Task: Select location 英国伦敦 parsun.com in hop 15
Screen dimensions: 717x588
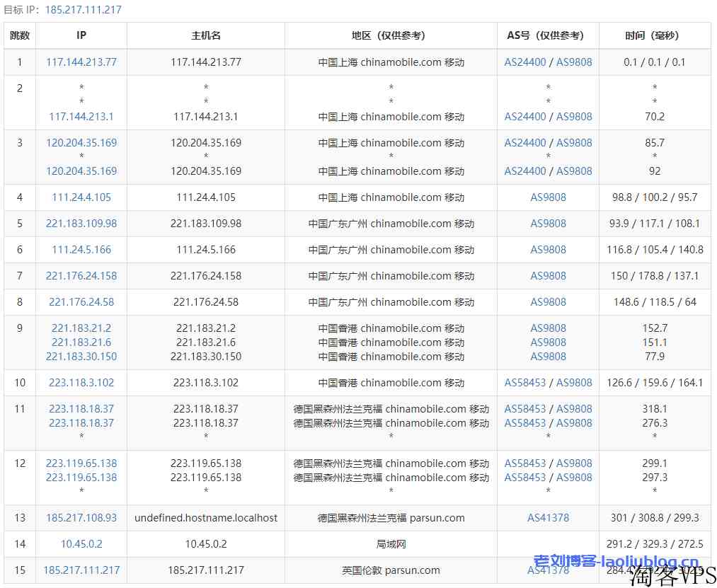Action: [391, 570]
